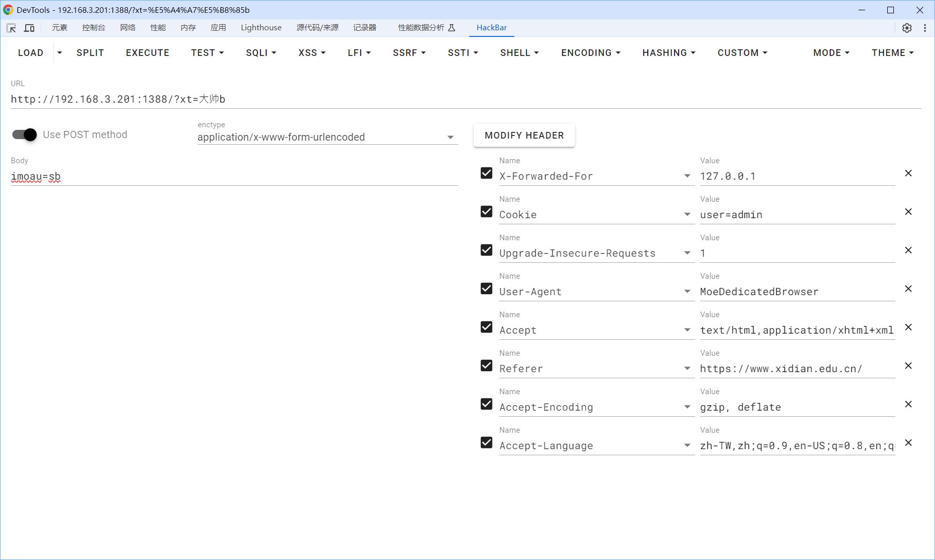This screenshot has width=935, height=560.
Task: Open the DevTools three-dot menu
Action: pyautogui.click(x=925, y=28)
